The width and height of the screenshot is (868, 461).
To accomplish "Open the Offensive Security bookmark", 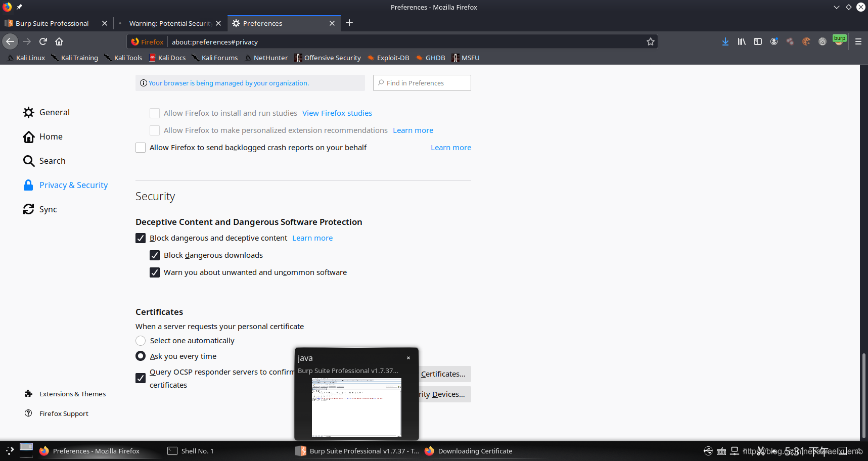I will pos(328,58).
